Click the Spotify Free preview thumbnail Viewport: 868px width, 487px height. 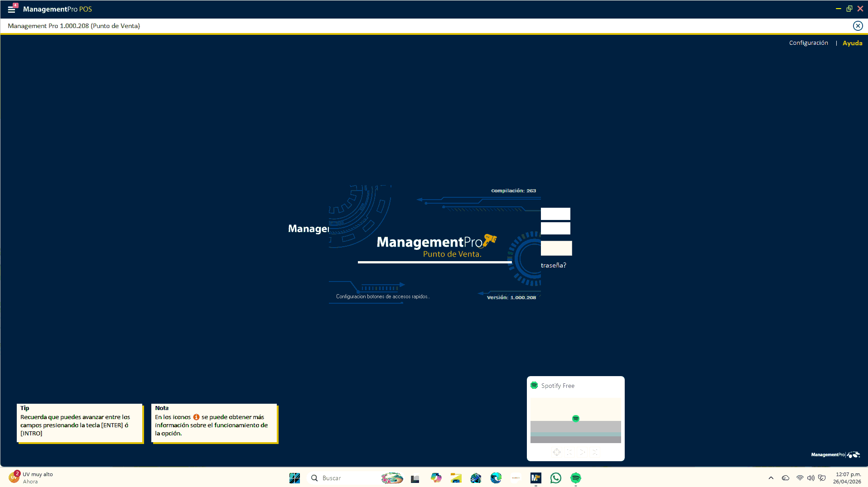pos(575,420)
